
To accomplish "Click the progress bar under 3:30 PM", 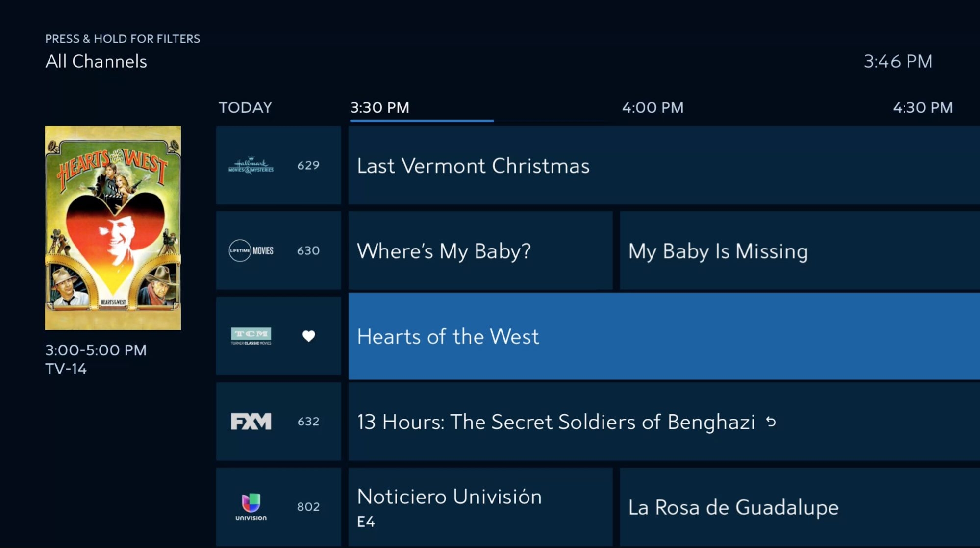I will (x=421, y=118).
